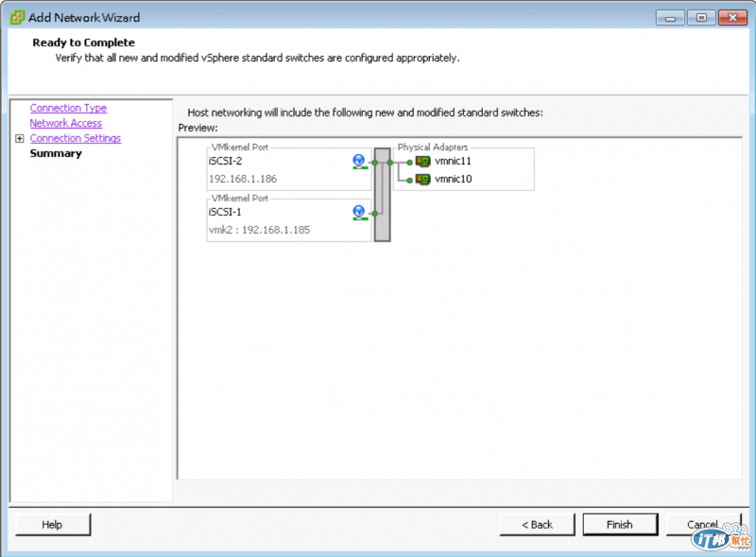
Task: Click the 192.168.1.186 IP address text
Action: point(243,179)
